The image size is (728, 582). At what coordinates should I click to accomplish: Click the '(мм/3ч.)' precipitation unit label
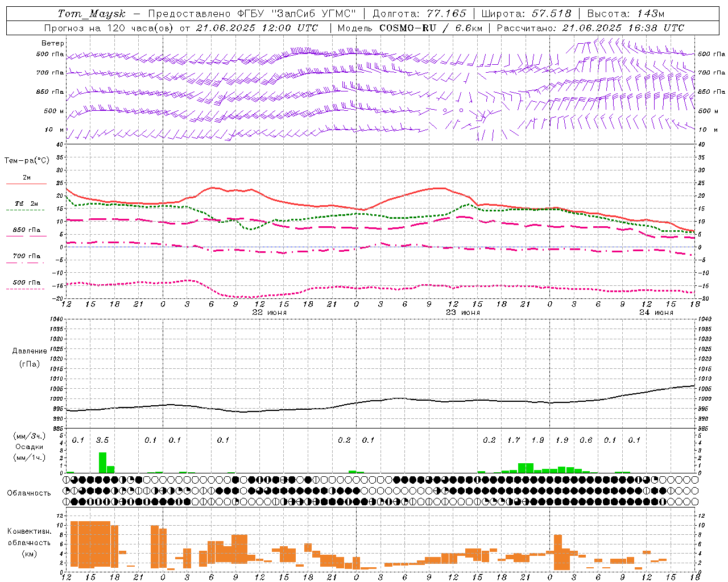click(x=29, y=436)
